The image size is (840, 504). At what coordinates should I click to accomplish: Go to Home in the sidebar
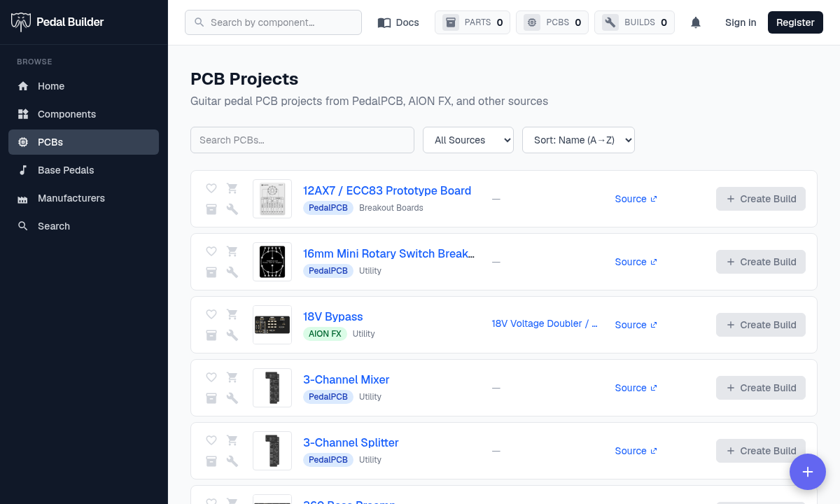[83, 86]
